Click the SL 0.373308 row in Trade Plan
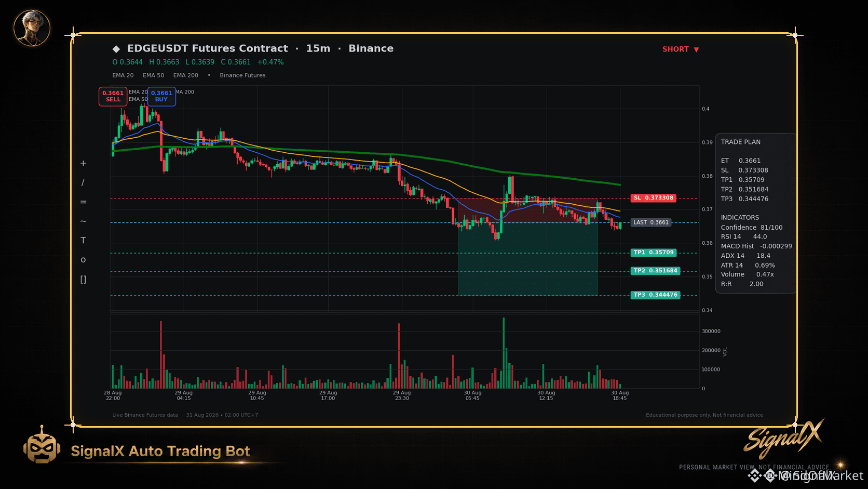Image resolution: width=868 pixels, height=489 pixels. [x=744, y=170]
